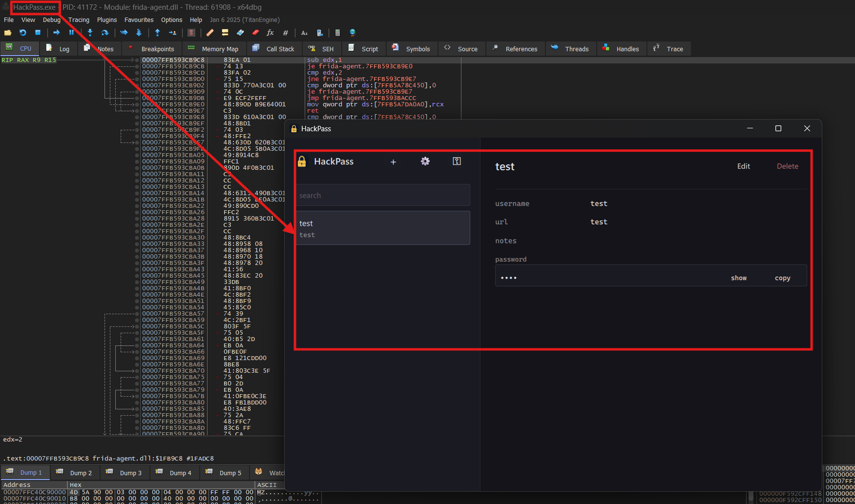
Task: Click the Execute till return icon
Action: (157, 33)
